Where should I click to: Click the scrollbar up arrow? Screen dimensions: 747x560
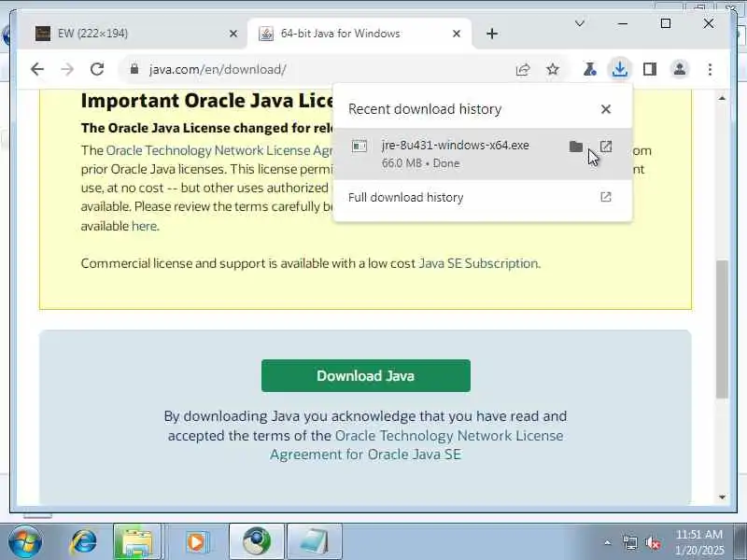pos(722,98)
